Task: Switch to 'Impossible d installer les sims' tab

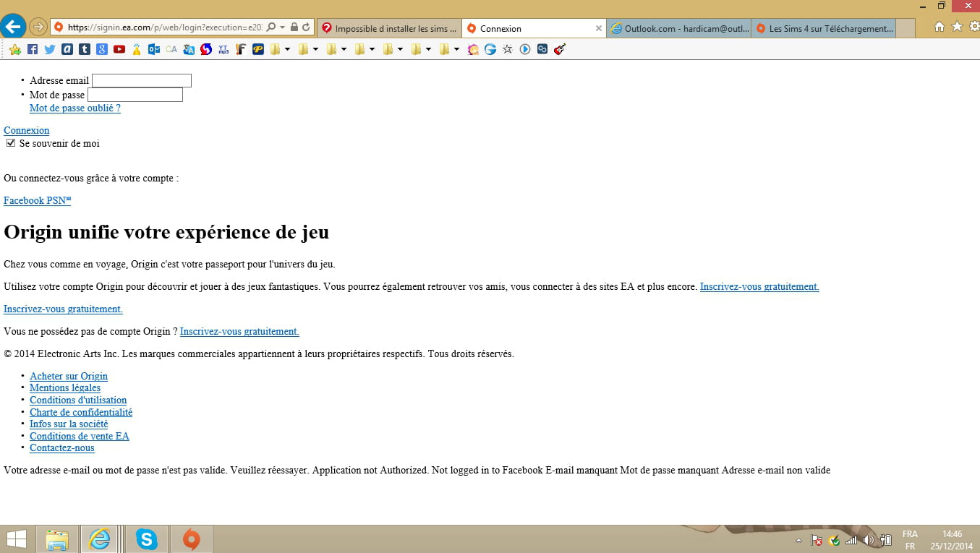Action: point(389,28)
